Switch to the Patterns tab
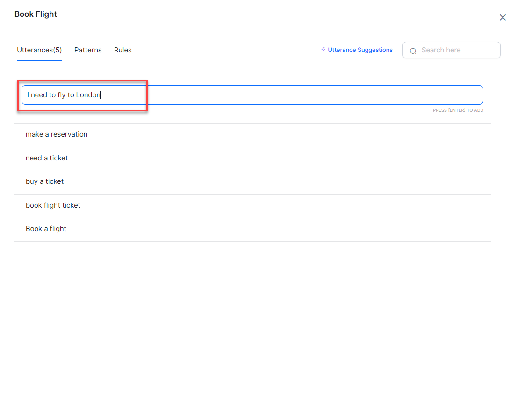 point(88,50)
